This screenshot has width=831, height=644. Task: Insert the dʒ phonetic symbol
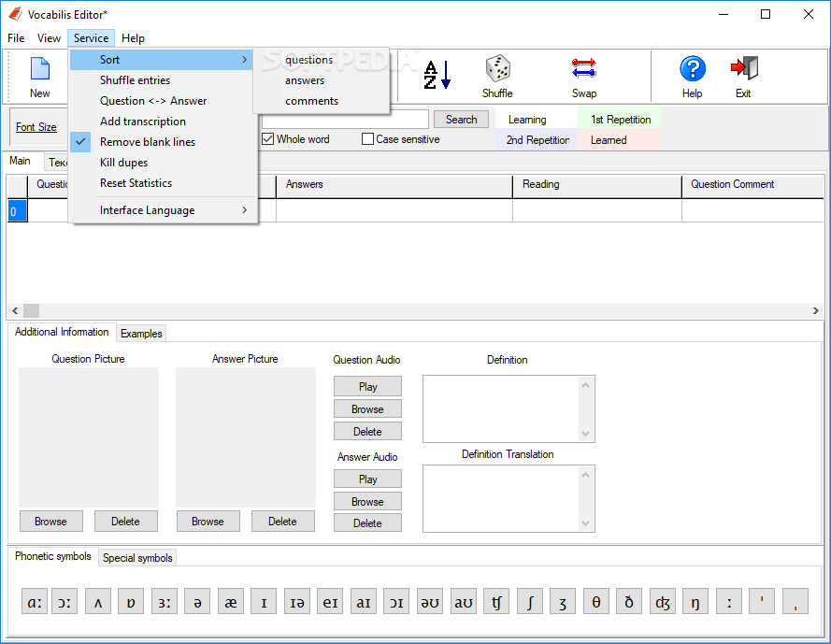pyautogui.click(x=663, y=601)
